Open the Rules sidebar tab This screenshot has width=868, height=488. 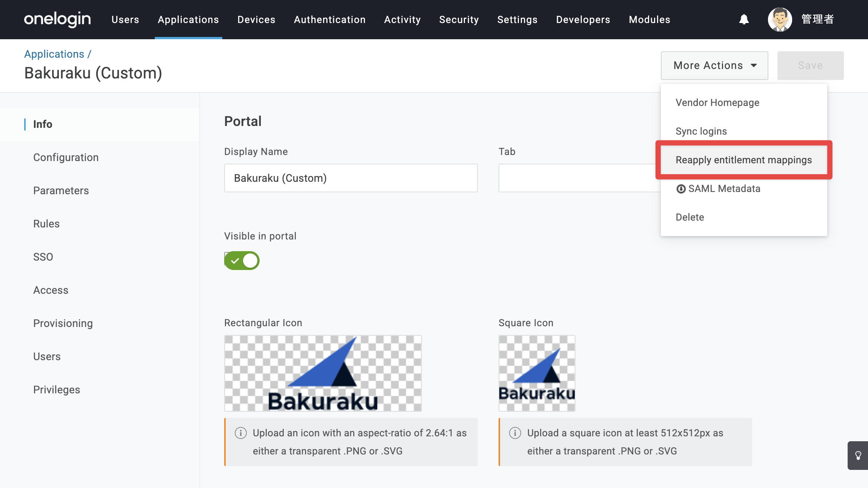[x=100, y=224]
